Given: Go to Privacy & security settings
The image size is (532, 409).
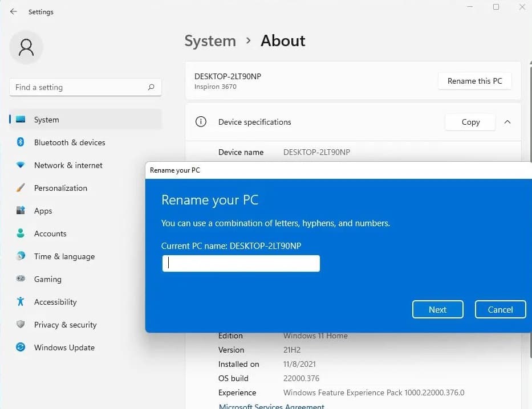Looking at the screenshot, I should point(65,325).
